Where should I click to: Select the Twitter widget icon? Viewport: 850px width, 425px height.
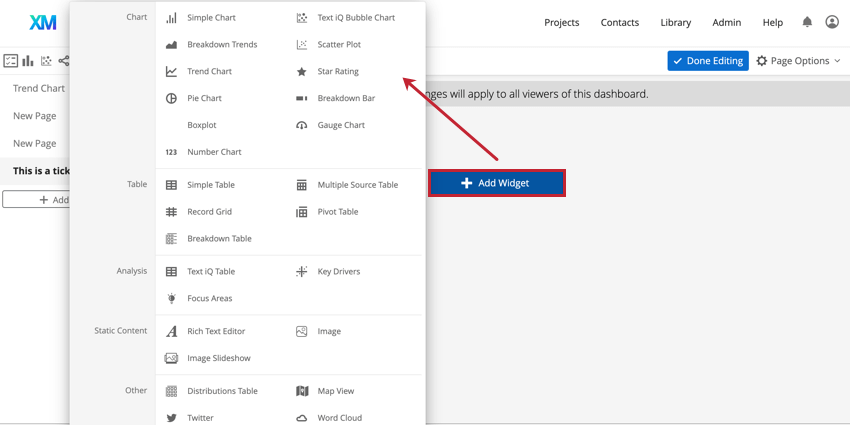tap(171, 417)
